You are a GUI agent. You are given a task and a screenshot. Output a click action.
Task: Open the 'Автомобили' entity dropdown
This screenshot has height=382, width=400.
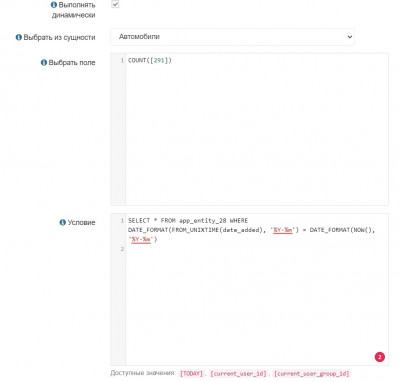tap(233, 37)
